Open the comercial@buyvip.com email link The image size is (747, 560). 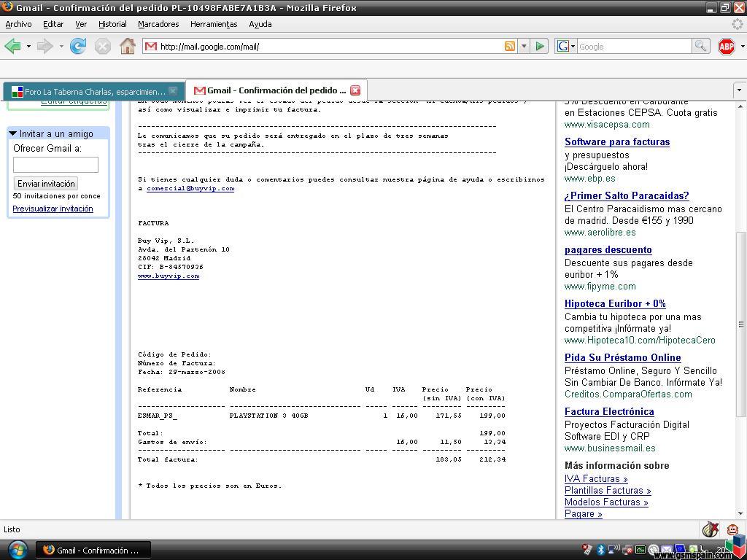(190, 189)
